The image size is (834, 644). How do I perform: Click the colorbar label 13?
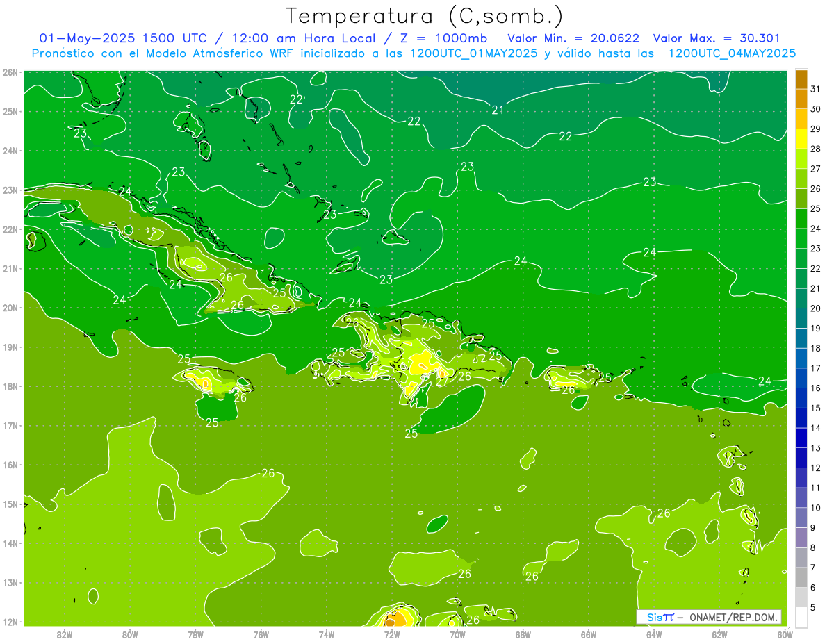click(x=816, y=447)
